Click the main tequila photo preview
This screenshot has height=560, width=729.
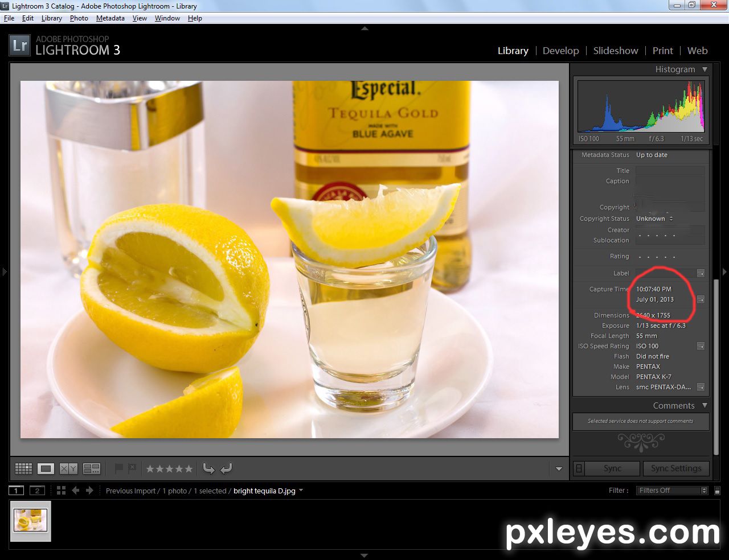coord(289,260)
